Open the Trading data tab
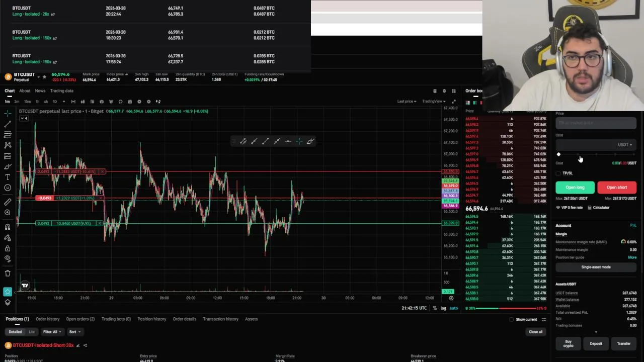The height and width of the screenshot is (362, 644). point(62,91)
